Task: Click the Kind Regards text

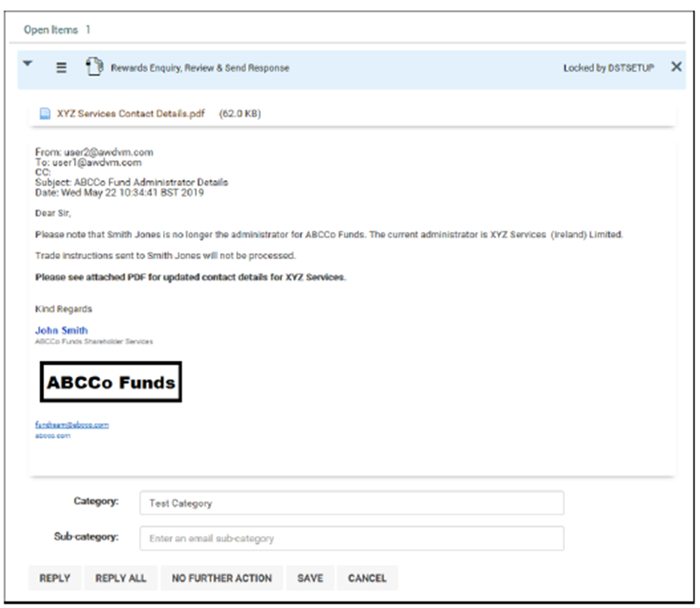Action: coord(64,309)
